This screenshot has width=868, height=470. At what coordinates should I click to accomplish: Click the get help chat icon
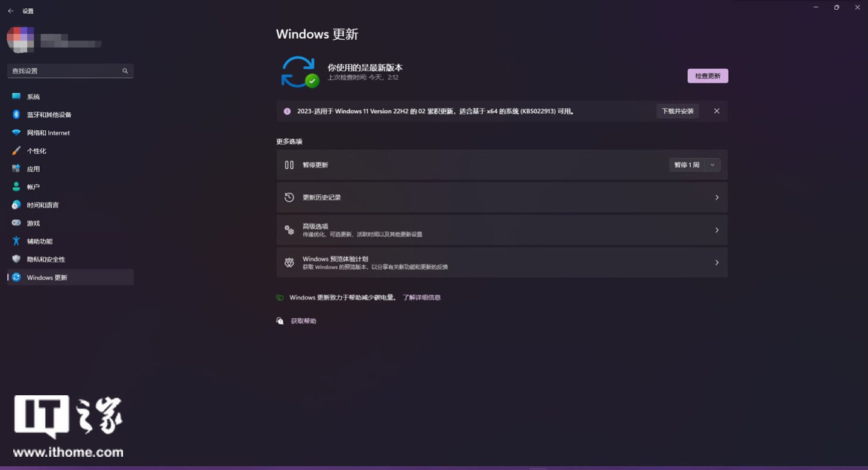pos(280,321)
